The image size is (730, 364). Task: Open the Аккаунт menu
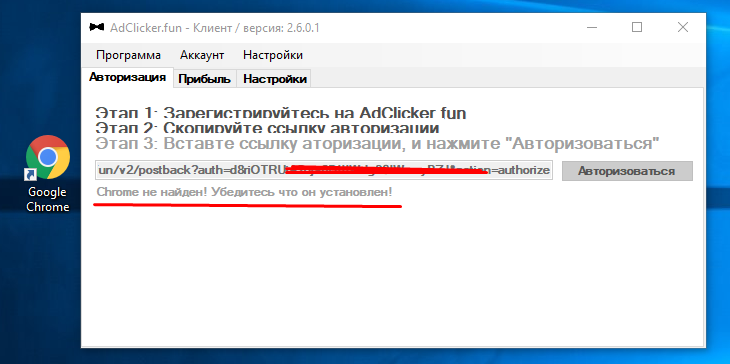[202, 55]
